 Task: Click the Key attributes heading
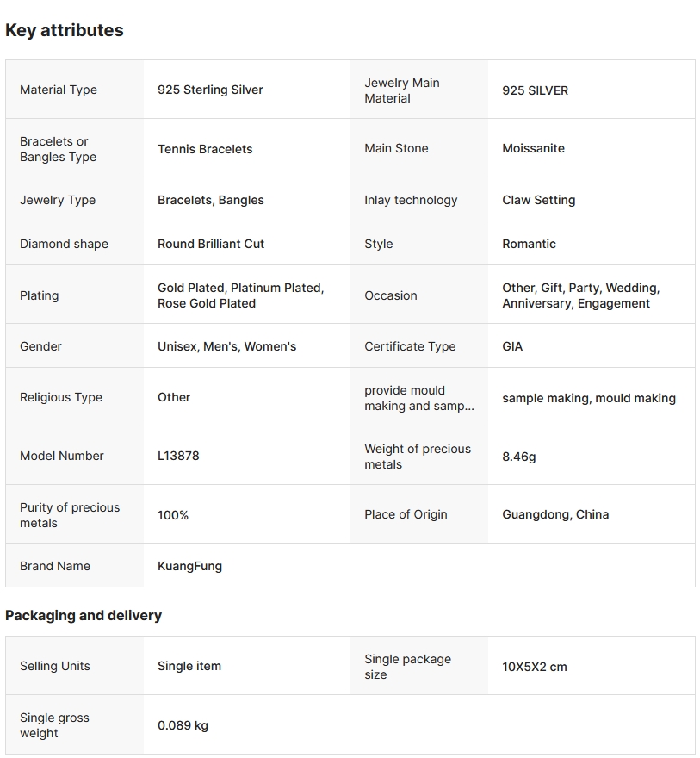pyautogui.click(x=65, y=30)
